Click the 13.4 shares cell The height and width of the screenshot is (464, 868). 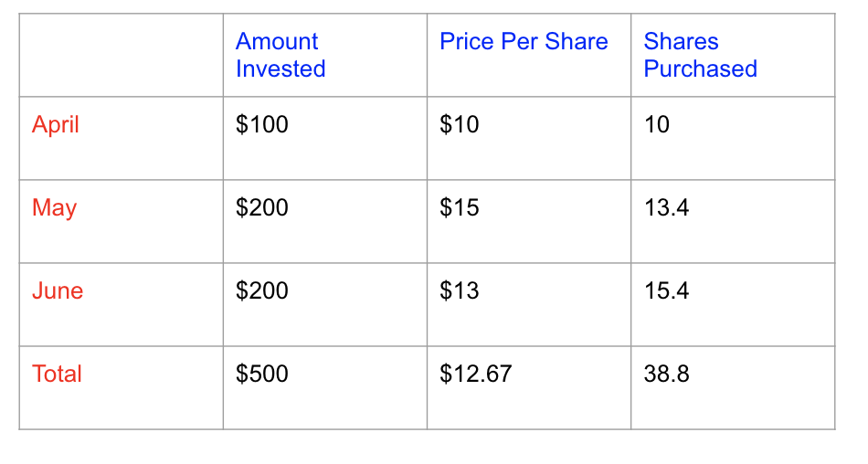coord(666,208)
